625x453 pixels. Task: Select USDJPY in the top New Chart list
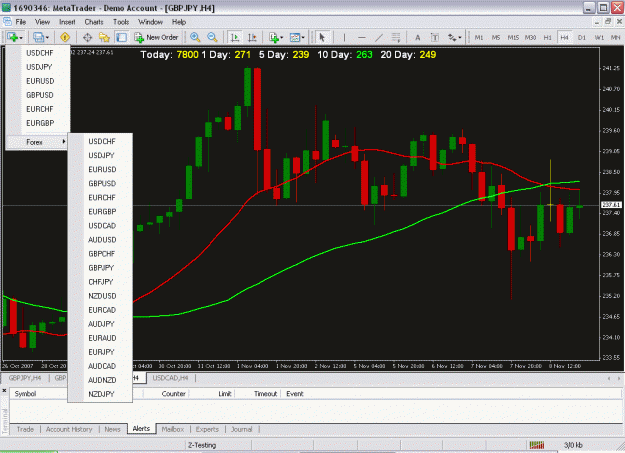39,67
